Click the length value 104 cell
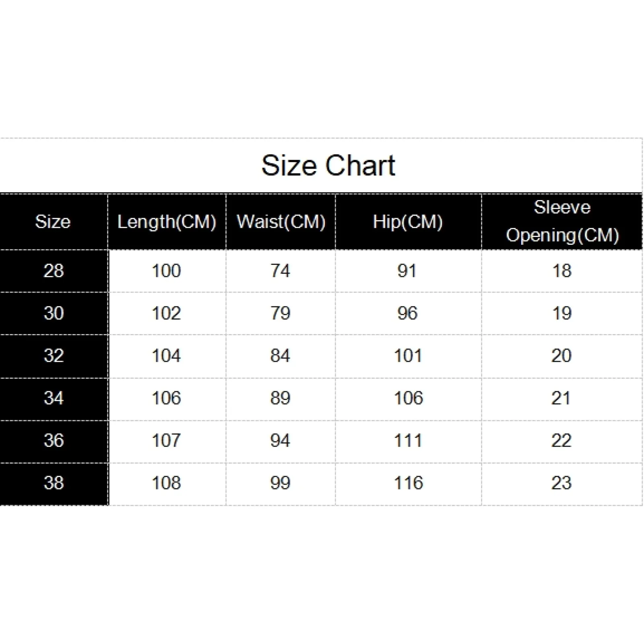The width and height of the screenshot is (644, 644). (x=166, y=356)
